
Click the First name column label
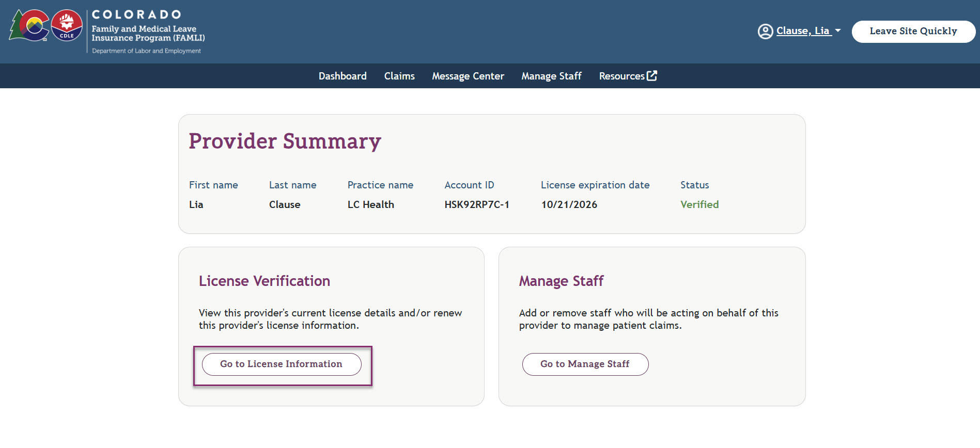(213, 185)
